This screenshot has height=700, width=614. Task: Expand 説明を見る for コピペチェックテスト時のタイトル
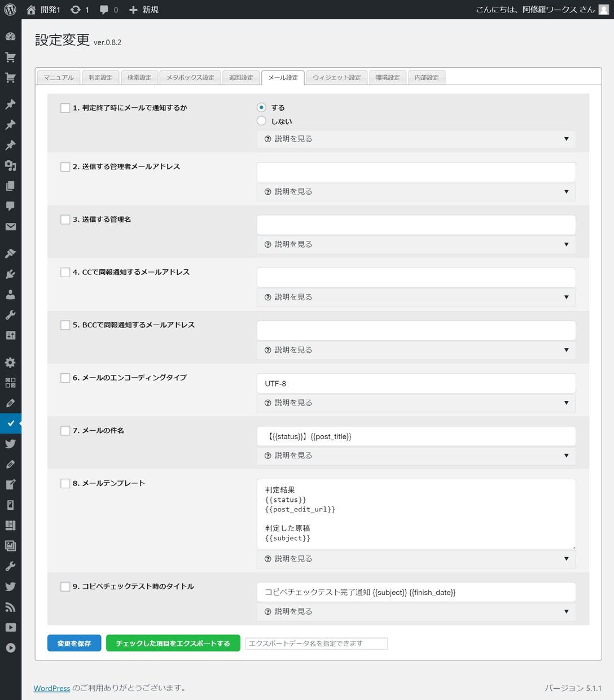416,611
